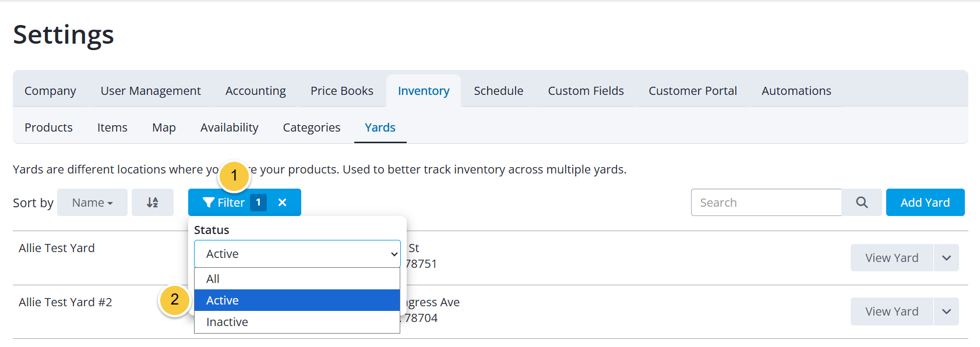Focus the Search input field
Image resolution: width=980 pixels, height=347 pixels.
click(x=766, y=203)
